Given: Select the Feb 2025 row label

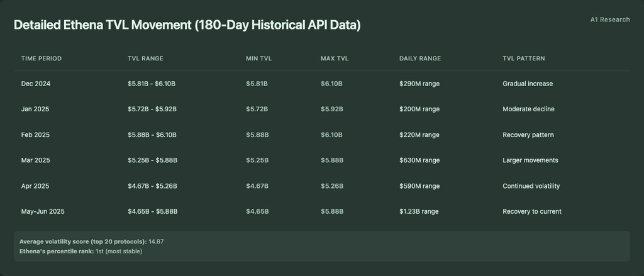Looking at the screenshot, I should tap(35, 135).
